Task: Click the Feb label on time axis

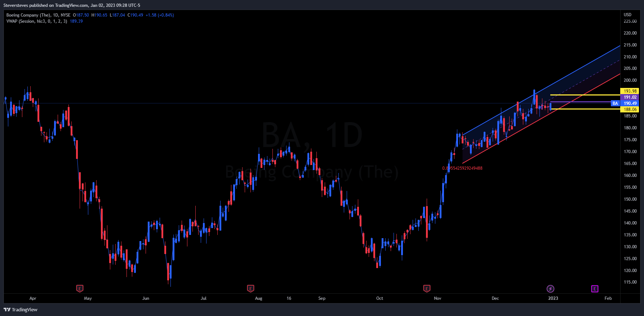Action: (608, 298)
